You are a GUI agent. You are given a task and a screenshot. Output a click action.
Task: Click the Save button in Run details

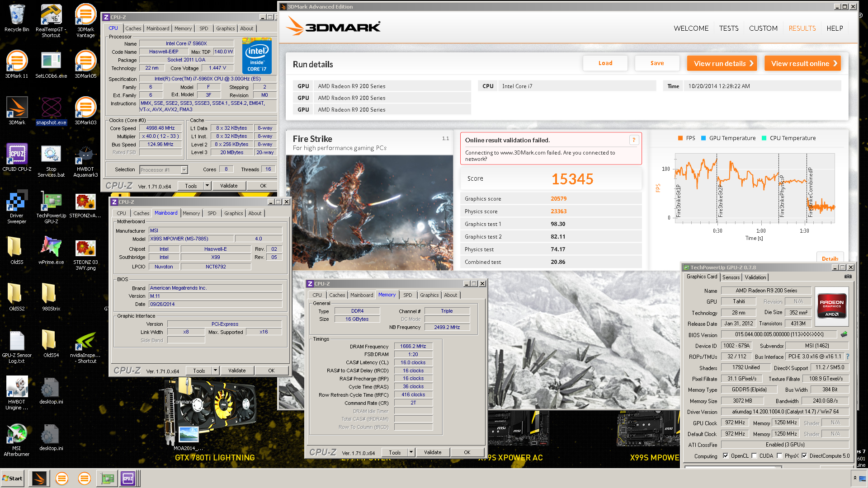[x=657, y=63]
